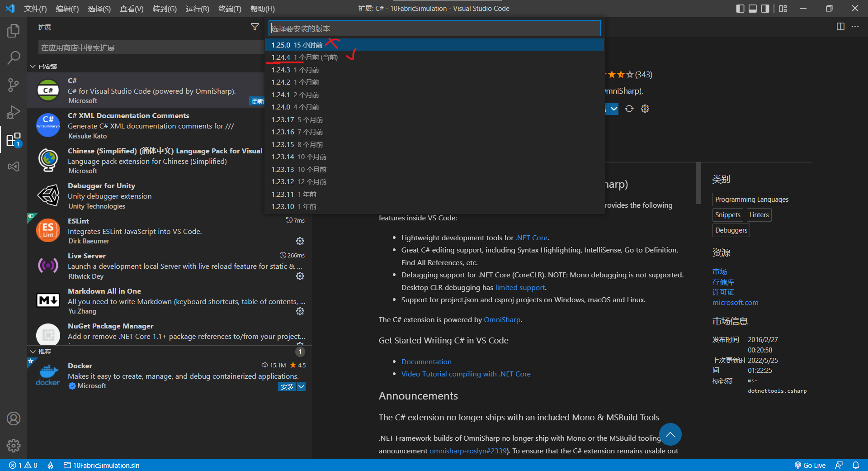This screenshot has width=868, height=471.
Task: Open 市场 resource link
Action: point(720,271)
